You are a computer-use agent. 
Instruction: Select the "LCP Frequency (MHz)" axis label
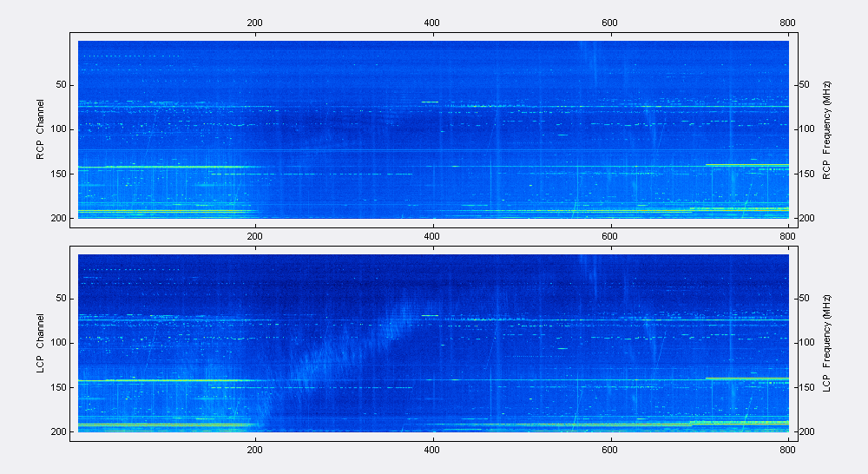click(826, 344)
